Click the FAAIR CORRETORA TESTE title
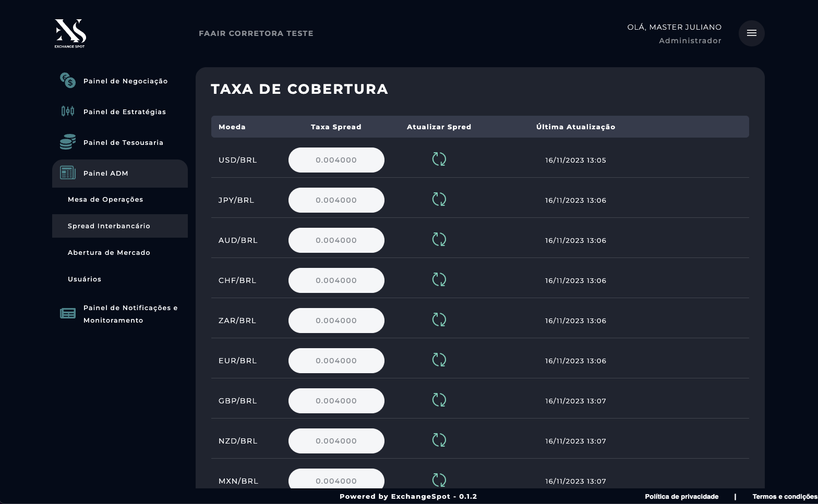The image size is (818, 504). [x=256, y=33]
